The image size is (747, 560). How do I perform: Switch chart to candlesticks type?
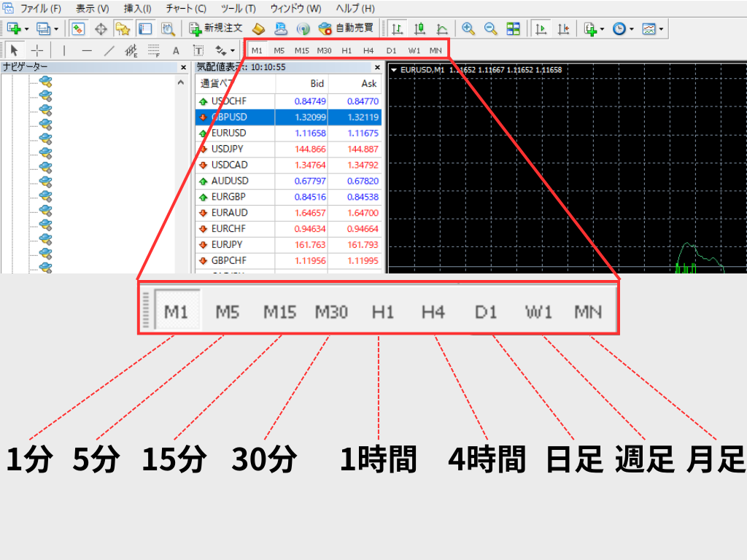(419, 29)
